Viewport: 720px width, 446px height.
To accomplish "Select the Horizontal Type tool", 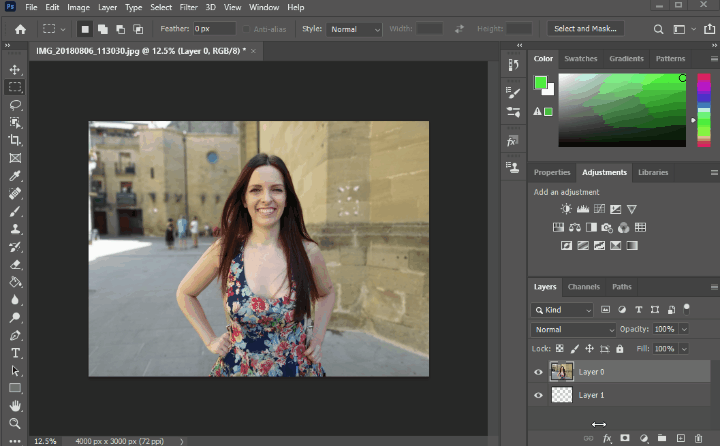I will [15, 353].
